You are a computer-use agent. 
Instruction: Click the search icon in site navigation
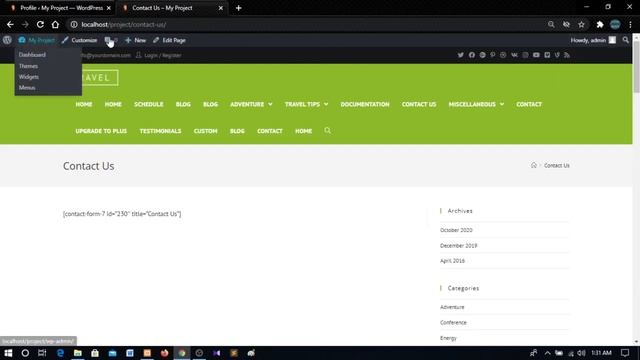[327, 131]
